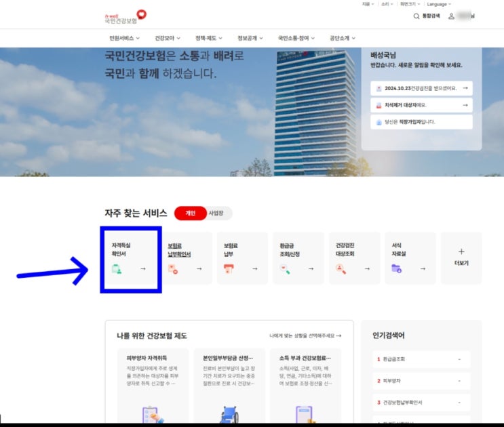Screen dimensions: 504x427
Task: Expand the 정보공개 menu
Action: coord(250,38)
